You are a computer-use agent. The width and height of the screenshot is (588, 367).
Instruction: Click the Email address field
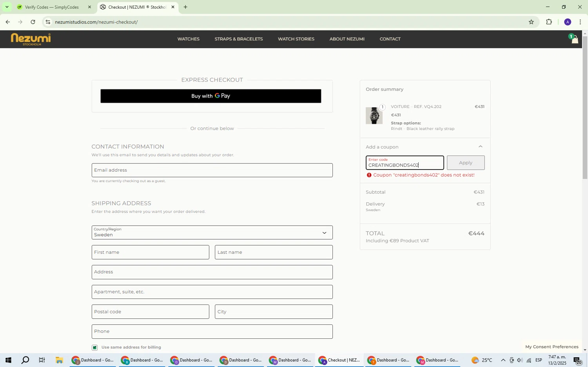(x=212, y=170)
